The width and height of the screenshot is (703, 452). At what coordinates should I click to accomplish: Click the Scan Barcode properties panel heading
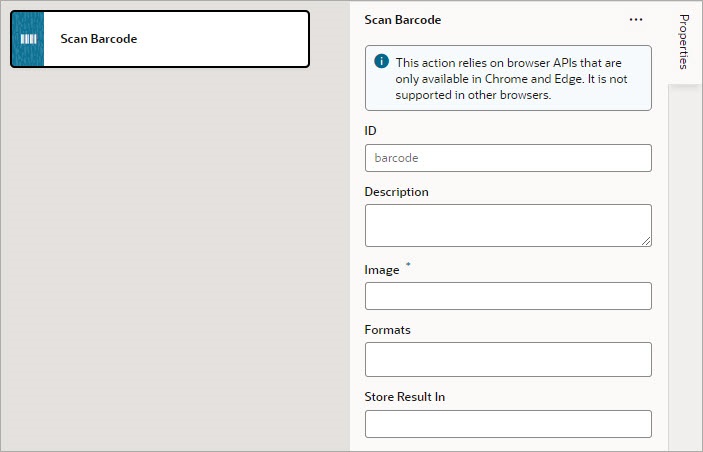[402, 20]
